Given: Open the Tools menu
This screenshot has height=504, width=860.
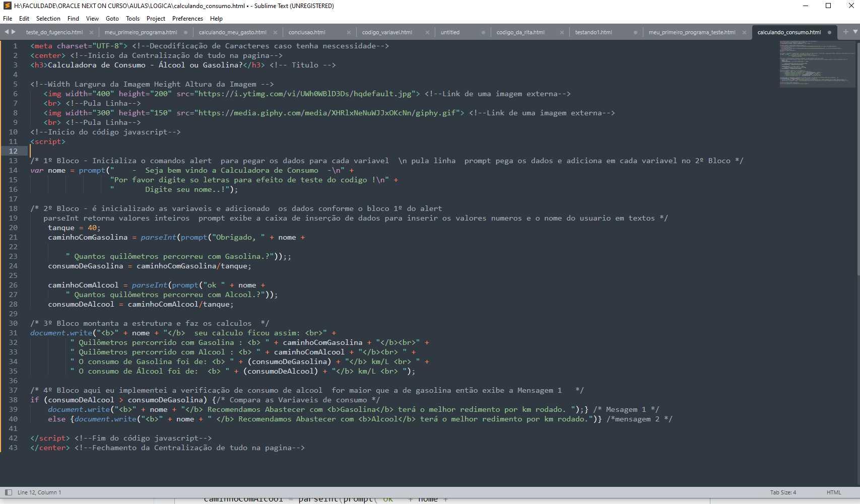Looking at the screenshot, I should point(133,19).
